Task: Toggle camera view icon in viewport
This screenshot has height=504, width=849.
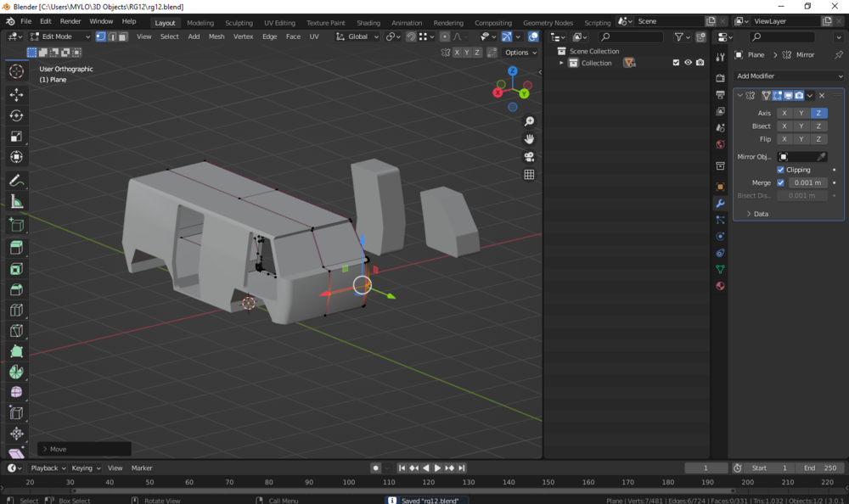Action: [x=529, y=157]
